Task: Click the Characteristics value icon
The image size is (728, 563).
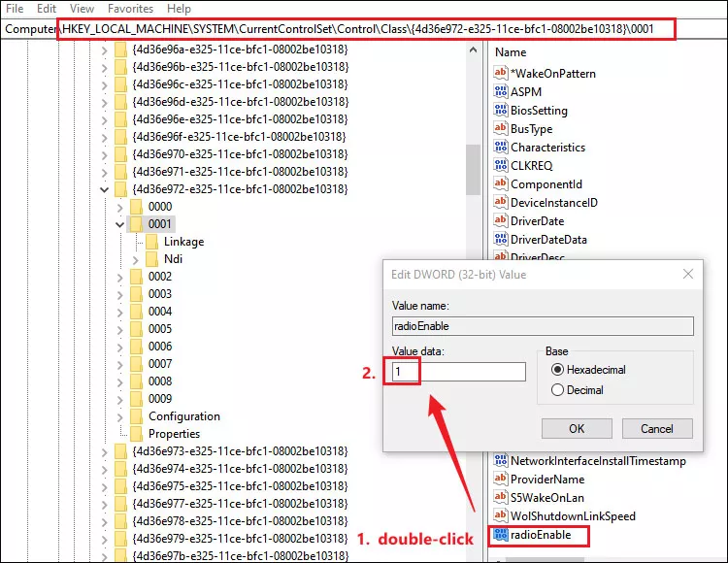Action: tap(501, 147)
